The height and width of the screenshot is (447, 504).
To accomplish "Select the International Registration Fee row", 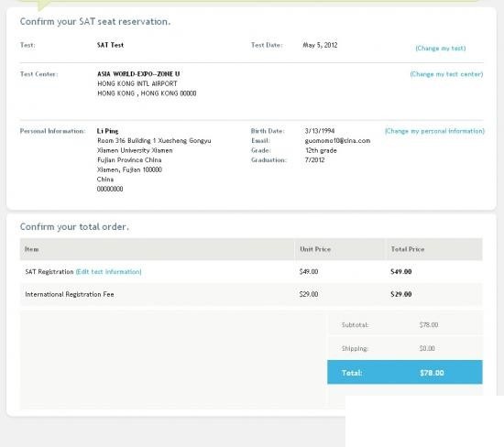I will 251,294.
